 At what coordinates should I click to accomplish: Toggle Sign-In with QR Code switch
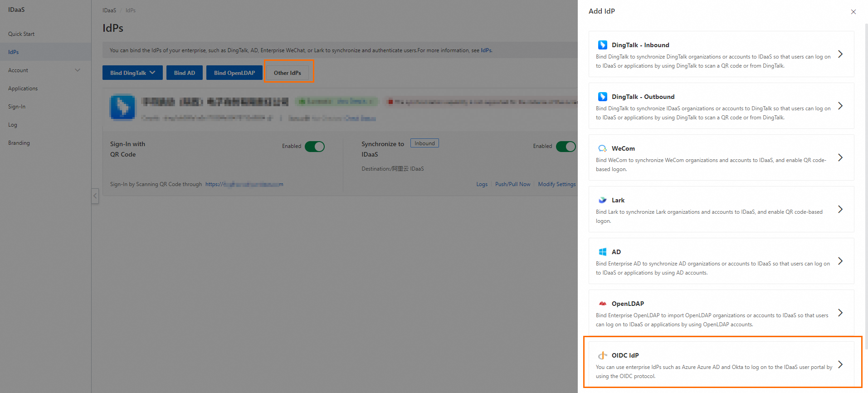[315, 147]
